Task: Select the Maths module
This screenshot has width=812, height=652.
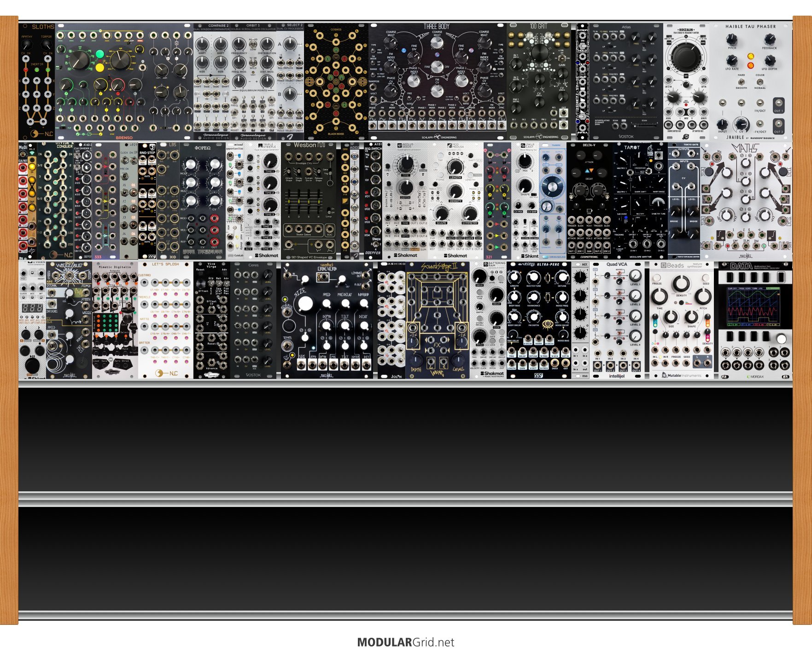Action: (x=746, y=201)
